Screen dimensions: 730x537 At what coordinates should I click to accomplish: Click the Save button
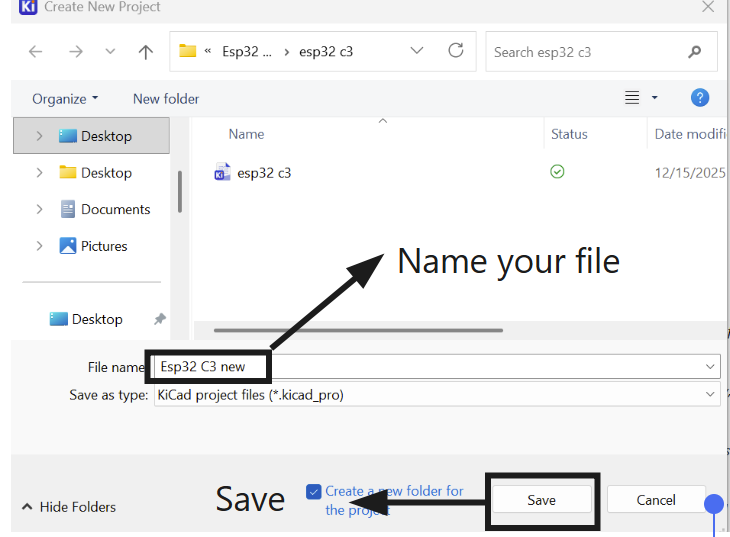click(x=541, y=500)
